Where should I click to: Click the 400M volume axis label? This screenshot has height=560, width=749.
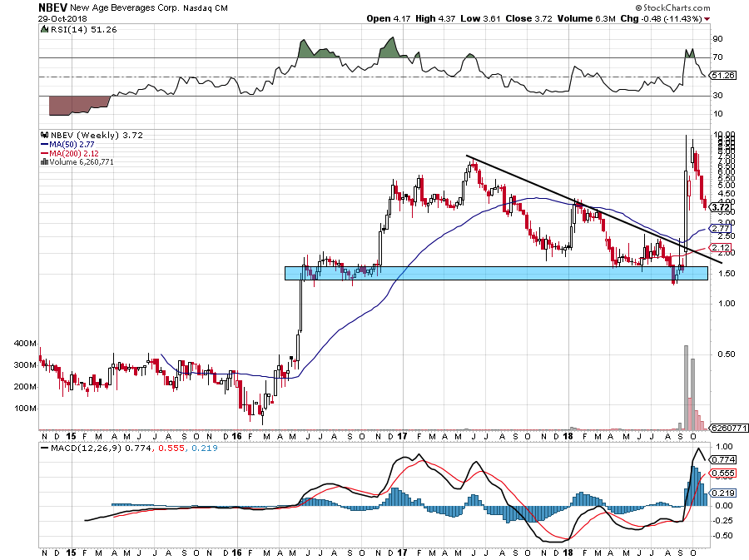click(25, 344)
